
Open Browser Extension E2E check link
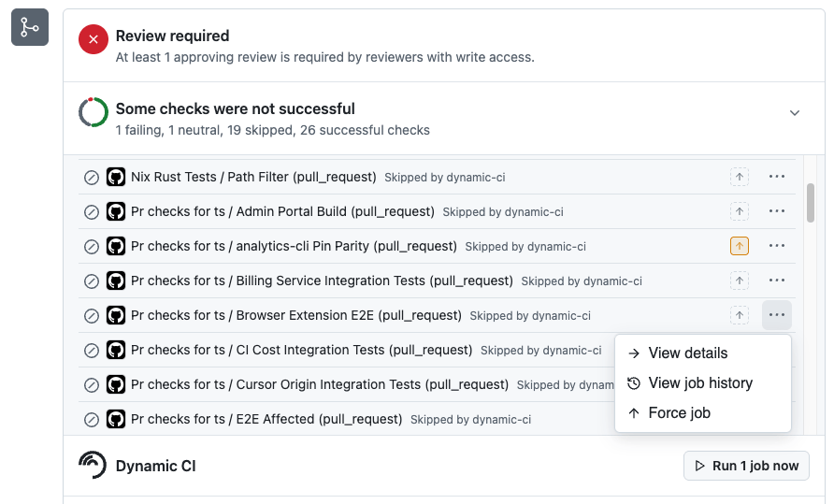tap(296, 315)
